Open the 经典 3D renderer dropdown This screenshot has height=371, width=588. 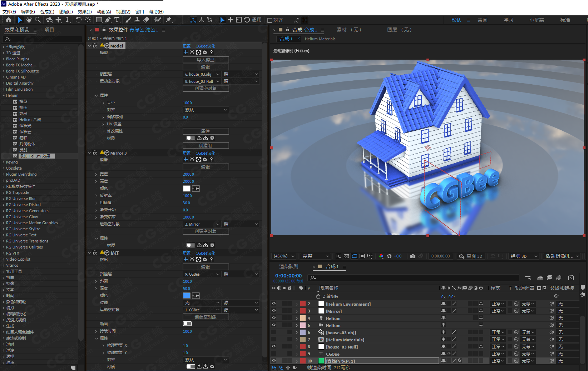(x=524, y=256)
